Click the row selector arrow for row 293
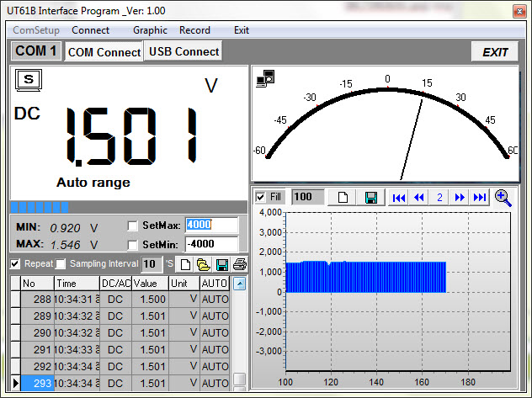 (16, 384)
